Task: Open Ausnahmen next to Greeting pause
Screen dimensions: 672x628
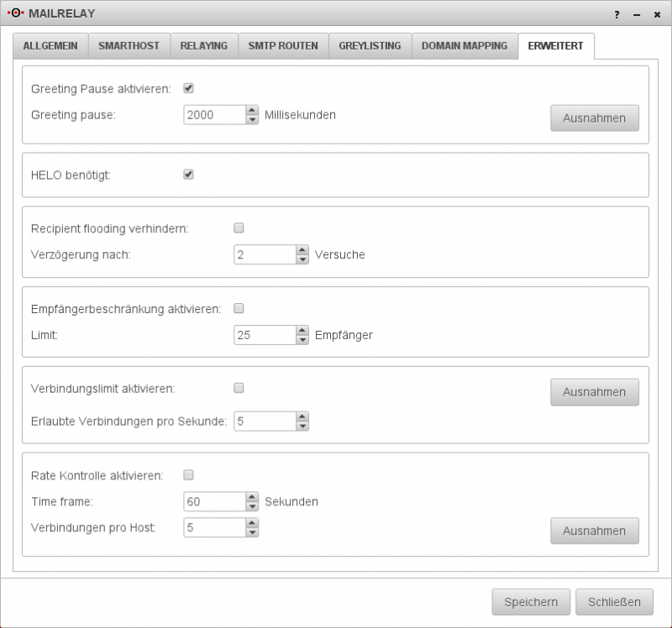Action: [x=594, y=118]
